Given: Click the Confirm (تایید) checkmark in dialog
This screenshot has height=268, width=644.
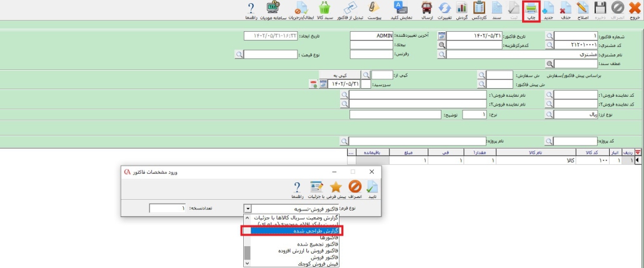Looking at the screenshot, I should coord(371,189).
